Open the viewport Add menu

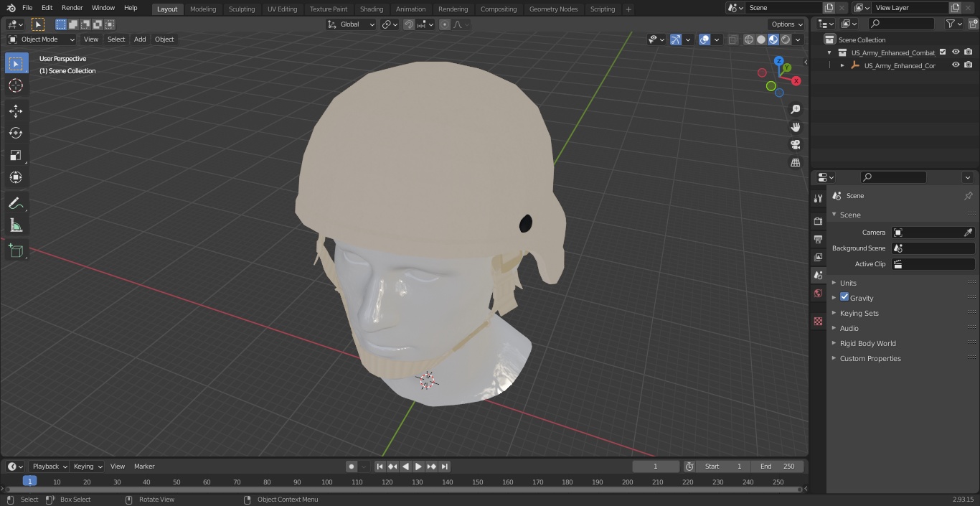pos(140,39)
